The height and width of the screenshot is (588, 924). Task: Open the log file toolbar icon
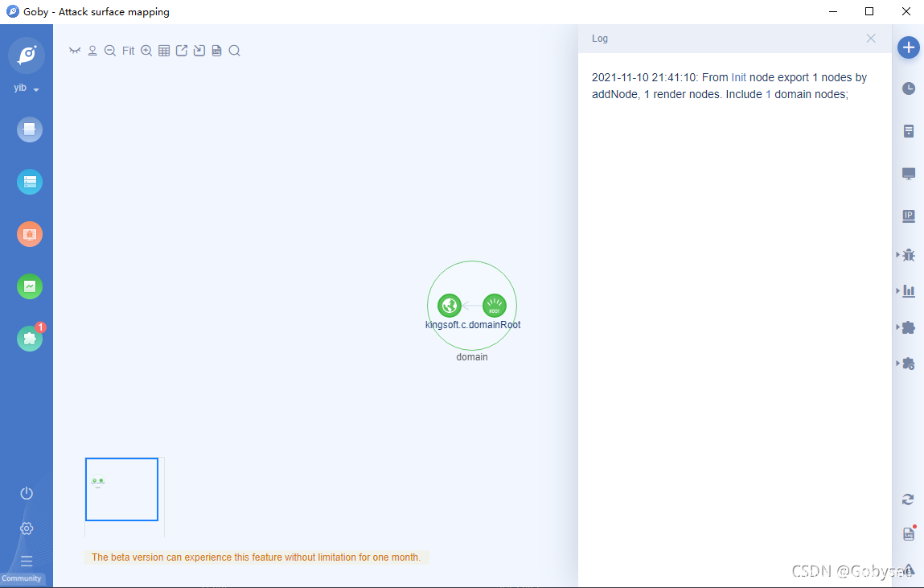click(x=217, y=51)
